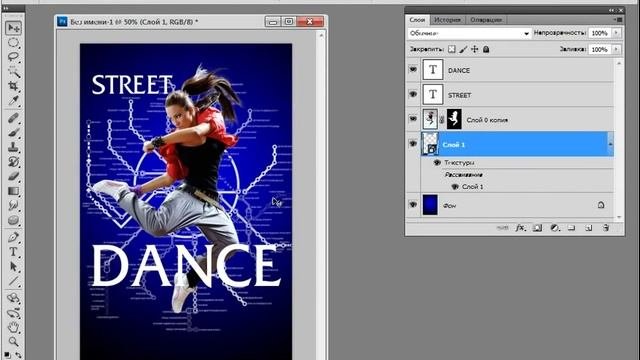Select the Lasso tool

13,57
